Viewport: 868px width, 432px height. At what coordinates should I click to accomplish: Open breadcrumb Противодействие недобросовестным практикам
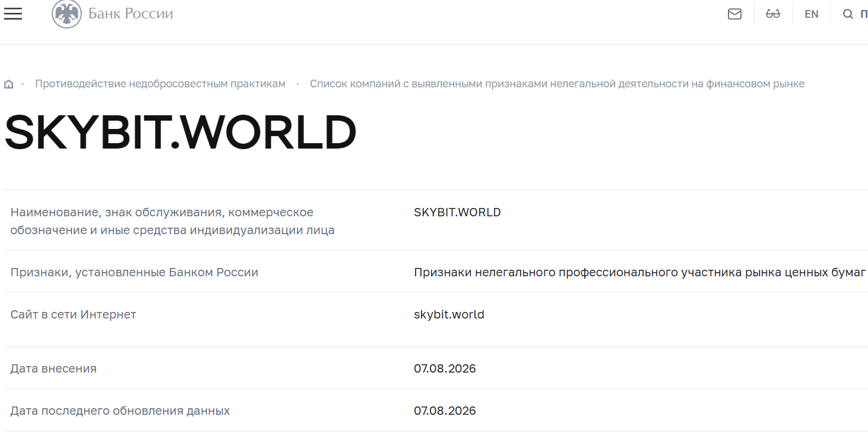click(160, 84)
